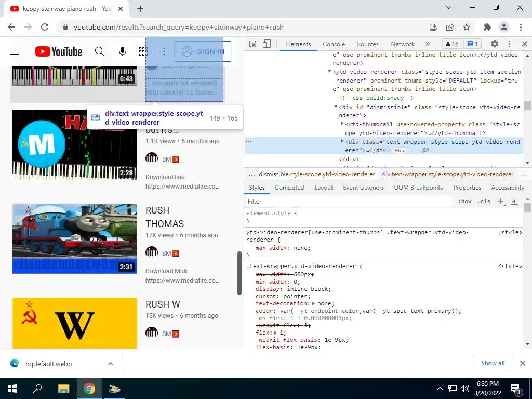Click the inspect element picker icon
532x399 pixels.
252,44
